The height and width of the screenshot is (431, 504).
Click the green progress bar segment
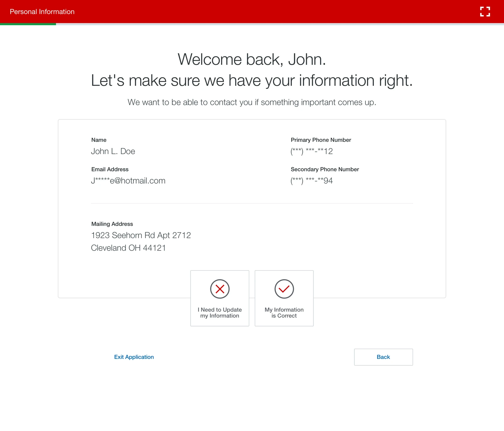click(28, 24)
